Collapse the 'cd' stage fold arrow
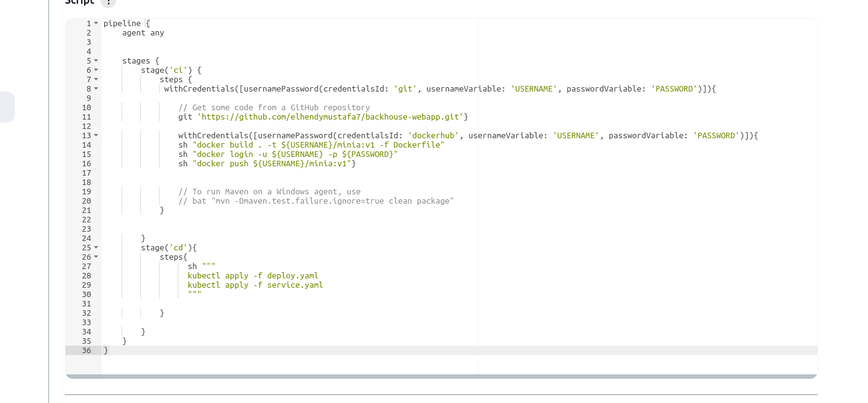The image size is (868, 403). pos(95,247)
